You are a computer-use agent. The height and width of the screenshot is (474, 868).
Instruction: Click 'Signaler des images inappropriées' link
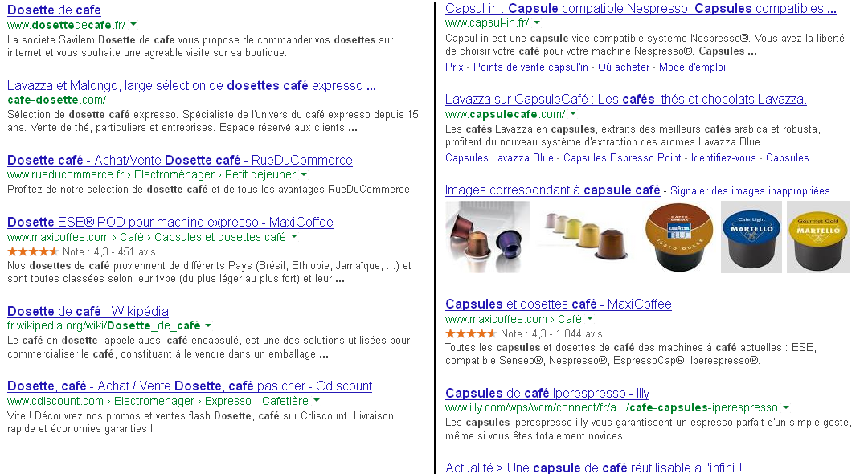tap(750, 191)
